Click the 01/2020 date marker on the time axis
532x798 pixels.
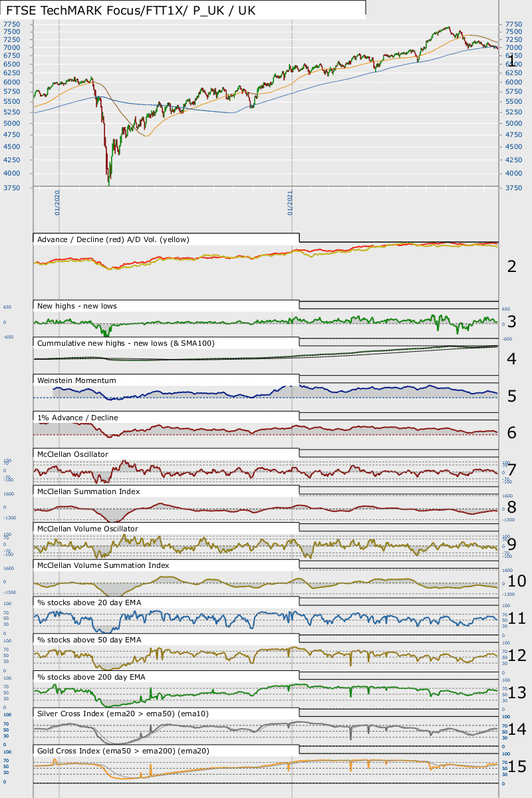(58, 202)
